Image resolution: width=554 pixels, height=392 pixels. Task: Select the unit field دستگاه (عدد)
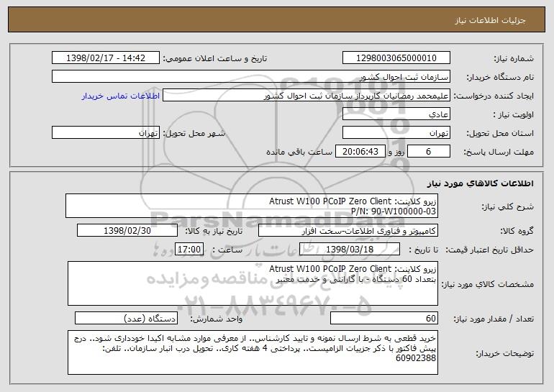point(126,318)
